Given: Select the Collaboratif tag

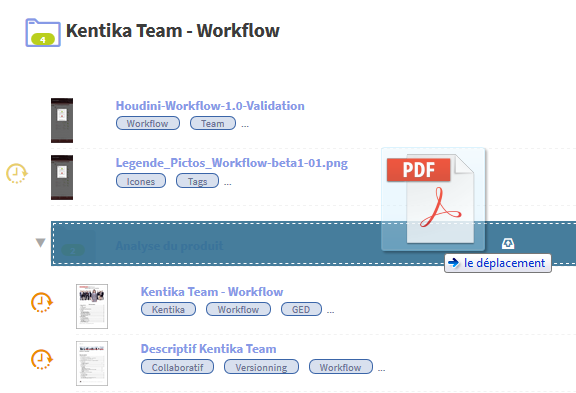Looking at the screenshot, I should (x=177, y=367).
